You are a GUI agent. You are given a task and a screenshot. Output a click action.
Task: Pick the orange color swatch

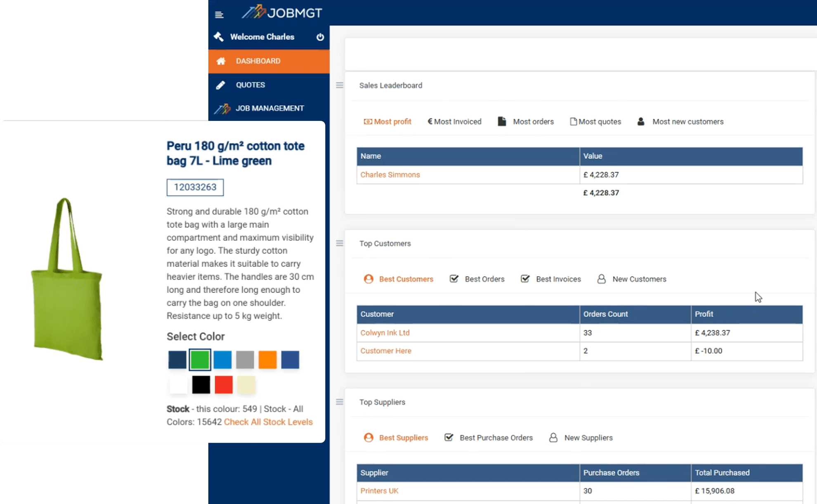[x=267, y=360]
